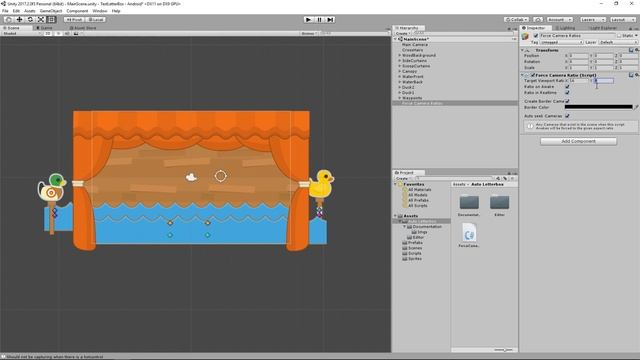Click the Step frame button
Image resolution: width=640 pixels, height=360 pixels.
[x=330, y=20]
